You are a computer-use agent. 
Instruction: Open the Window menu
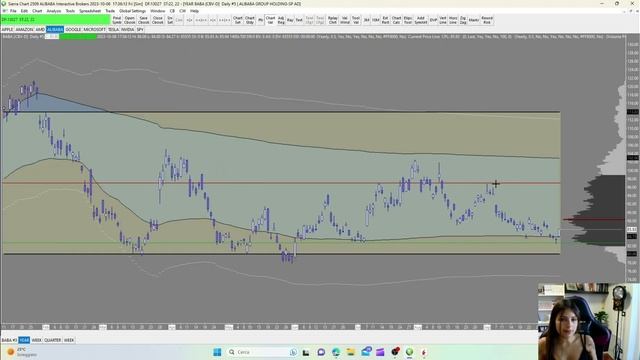(x=158, y=11)
